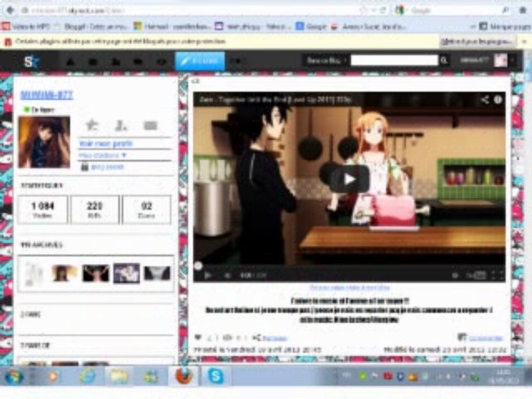Click the YouTube logo in the player
Image resolution: width=532 pixels, height=399 pixels.
[x=477, y=275]
